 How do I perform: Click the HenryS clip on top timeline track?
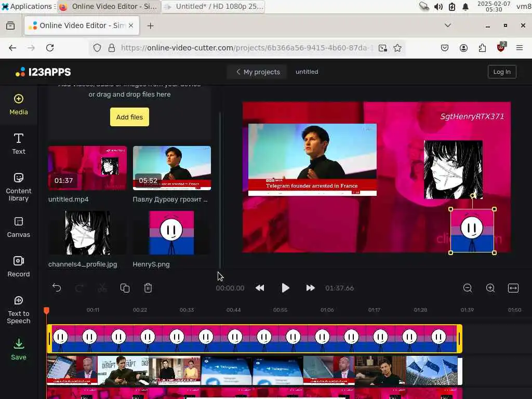(x=255, y=339)
